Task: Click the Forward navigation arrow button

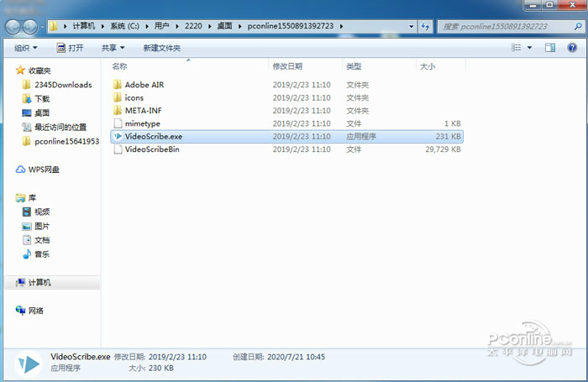Action: (30, 27)
